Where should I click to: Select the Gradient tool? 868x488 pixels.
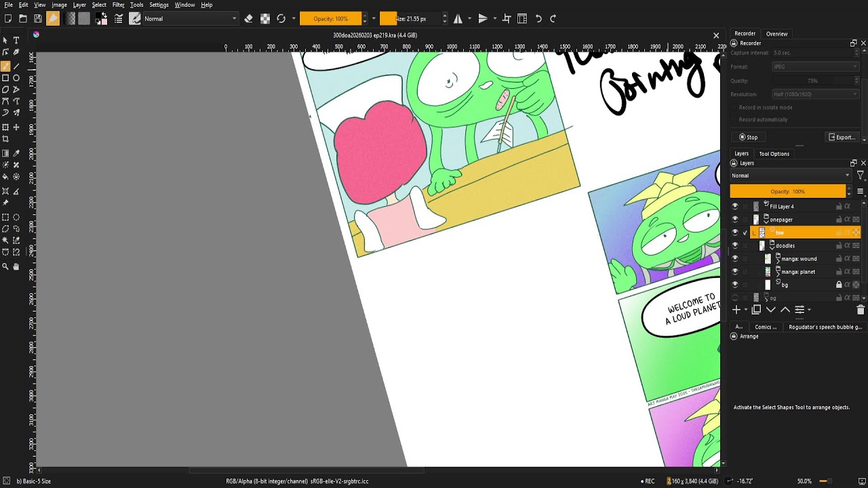point(5,153)
